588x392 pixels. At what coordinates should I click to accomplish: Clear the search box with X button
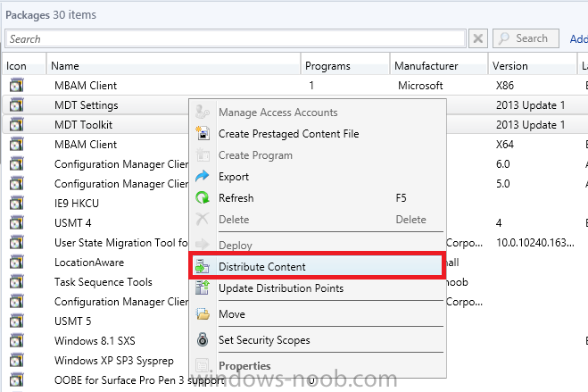pos(477,38)
